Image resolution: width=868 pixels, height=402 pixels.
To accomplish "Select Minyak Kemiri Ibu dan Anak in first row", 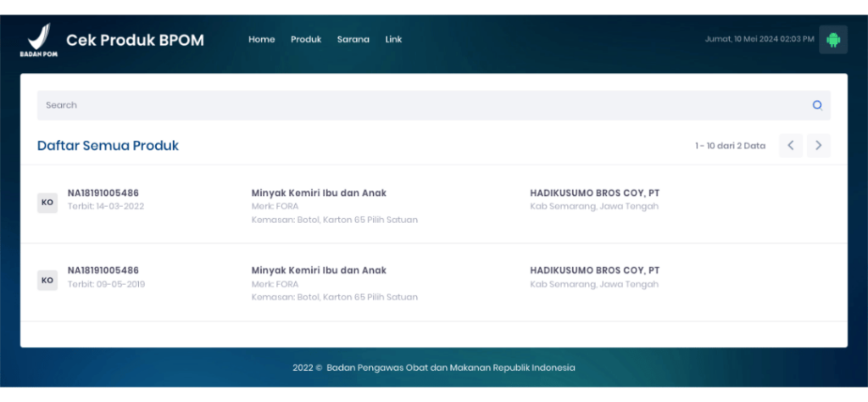I will pos(319,193).
